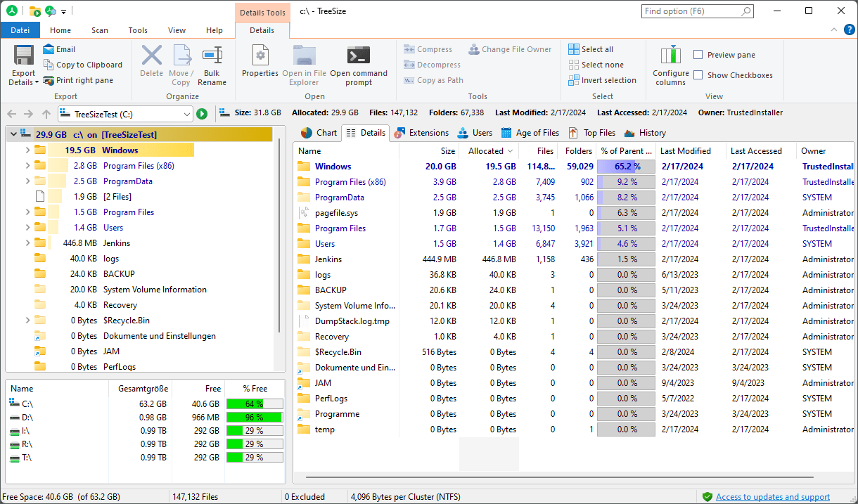The width and height of the screenshot is (858, 504).
Task: Click Access to updates and support link
Action: (773, 497)
